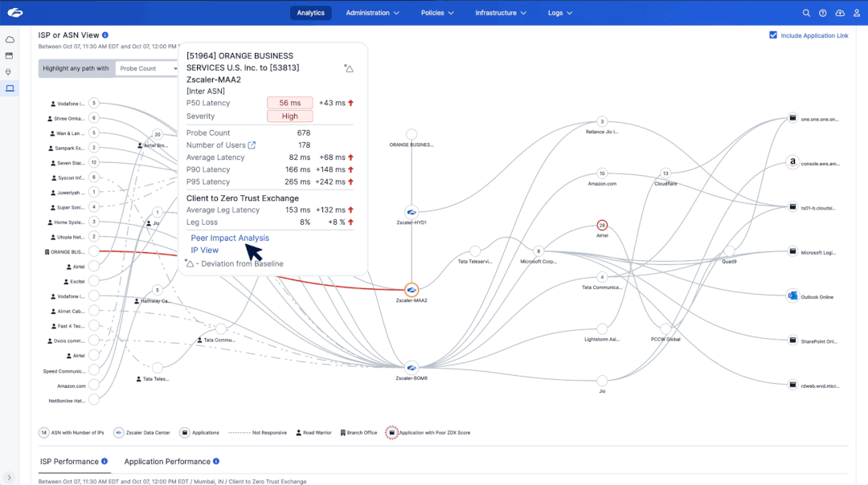Click the Outlook Online application icon
This screenshot has height=485, width=868.
pos(792,296)
